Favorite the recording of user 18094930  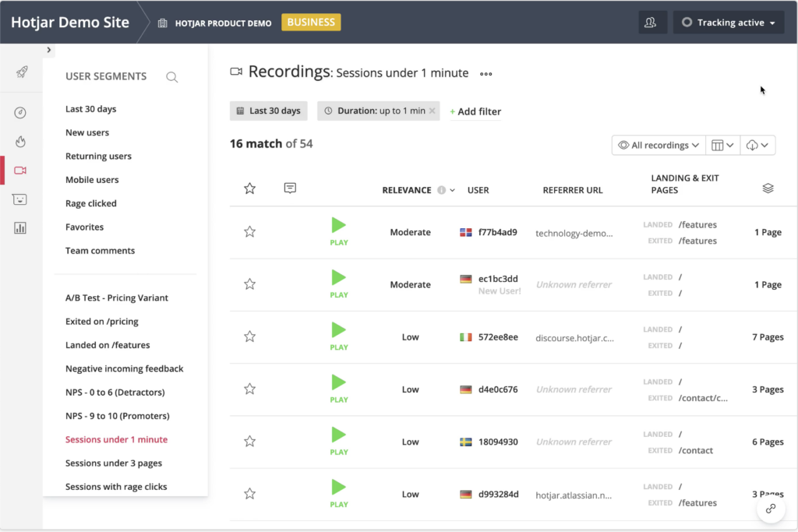[249, 442]
